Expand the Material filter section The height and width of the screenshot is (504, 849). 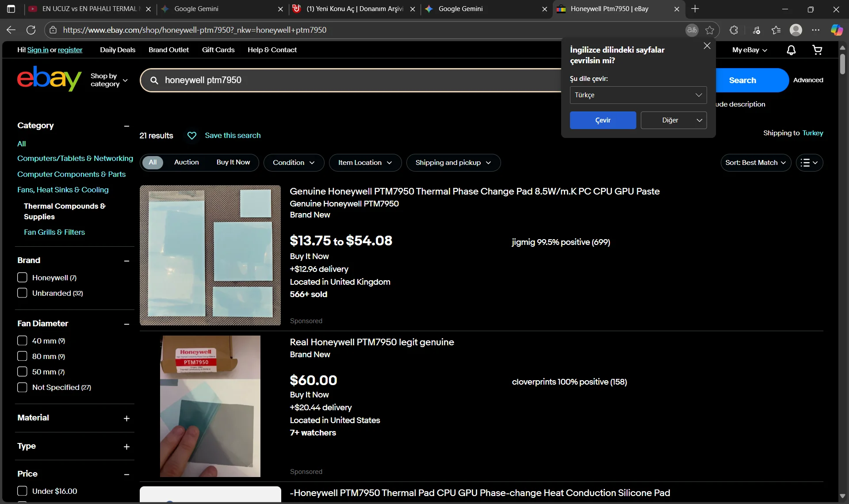tap(126, 418)
